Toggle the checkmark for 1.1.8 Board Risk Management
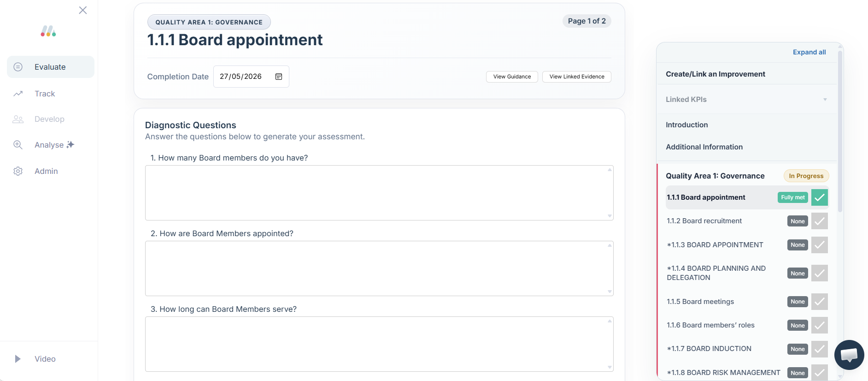The image size is (868, 381). [x=820, y=373]
